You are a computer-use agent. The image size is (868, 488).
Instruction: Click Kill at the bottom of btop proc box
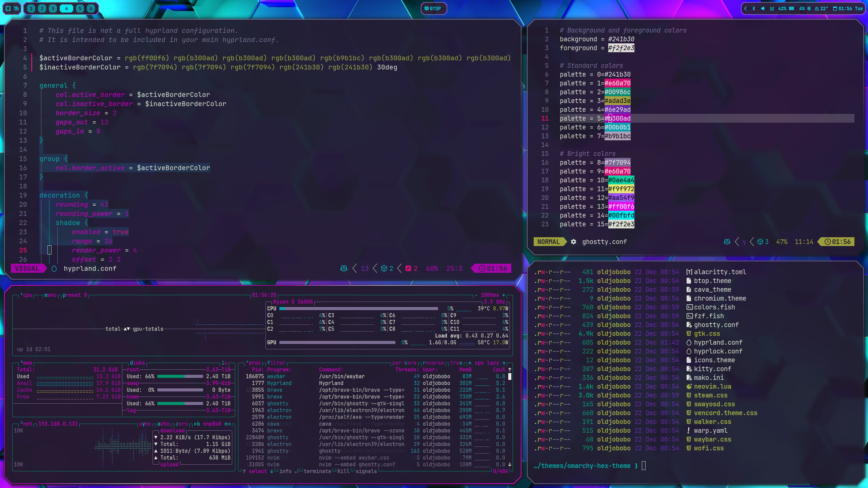point(343,471)
